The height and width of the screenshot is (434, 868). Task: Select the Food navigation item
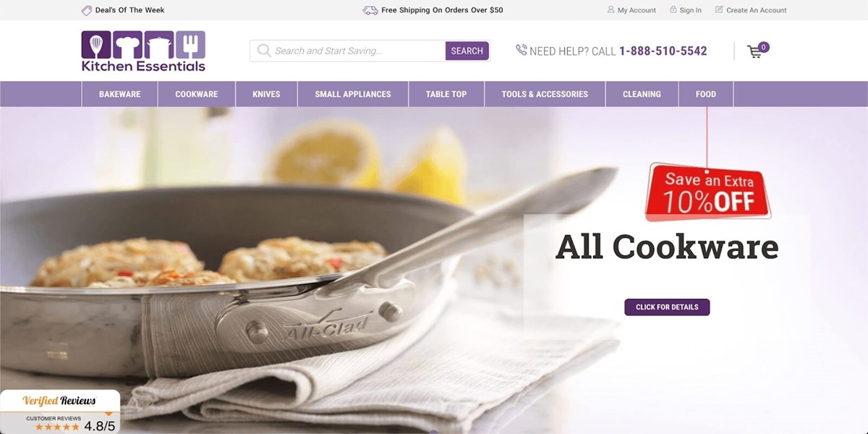click(x=706, y=94)
